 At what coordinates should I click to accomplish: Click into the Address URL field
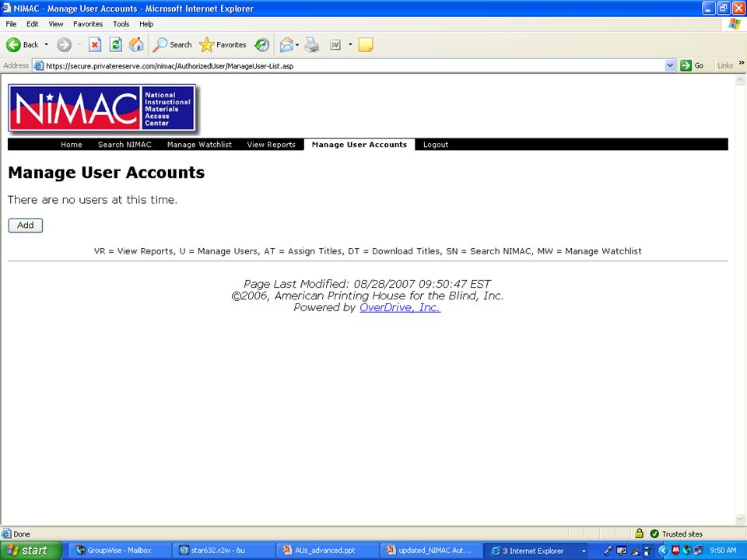point(352,65)
